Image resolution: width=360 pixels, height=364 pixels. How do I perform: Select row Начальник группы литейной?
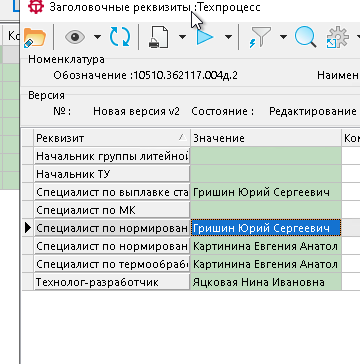click(x=112, y=156)
